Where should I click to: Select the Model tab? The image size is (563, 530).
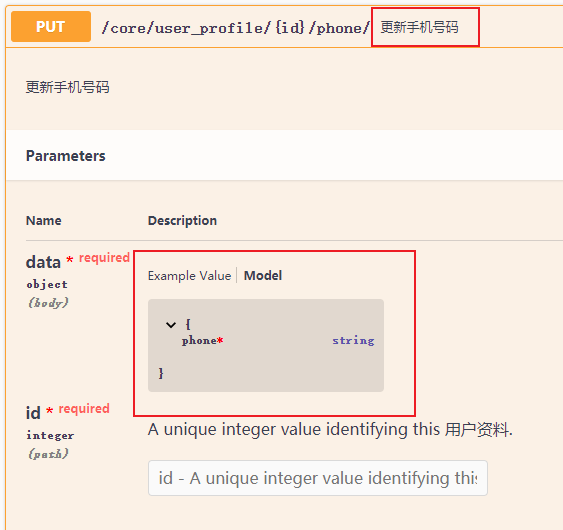click(x=263, y=276)
